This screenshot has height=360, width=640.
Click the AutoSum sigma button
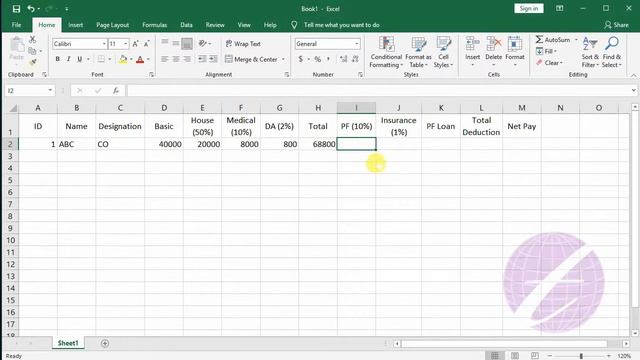coord(553,40)
